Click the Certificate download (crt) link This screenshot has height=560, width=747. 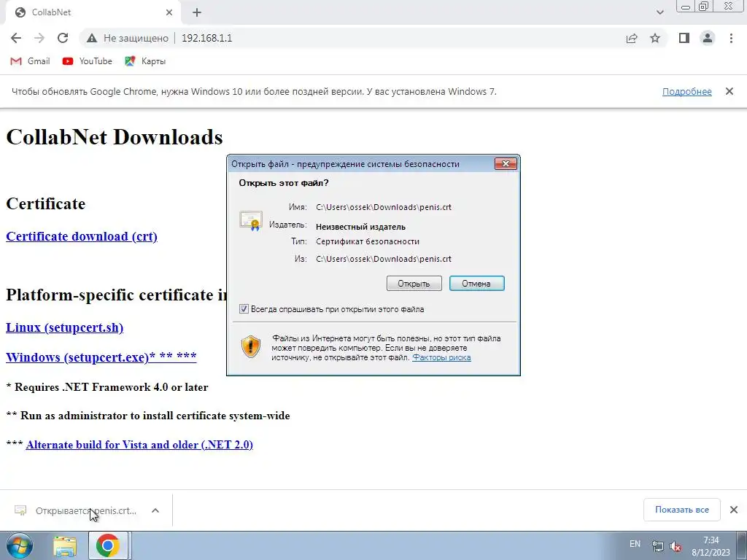[82, 236]
